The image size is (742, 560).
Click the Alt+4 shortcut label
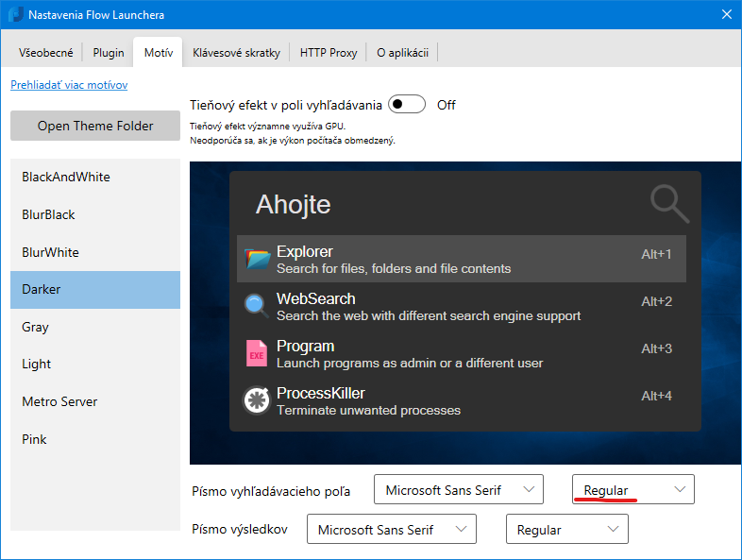pyautogui.click(x=657, y=396)
